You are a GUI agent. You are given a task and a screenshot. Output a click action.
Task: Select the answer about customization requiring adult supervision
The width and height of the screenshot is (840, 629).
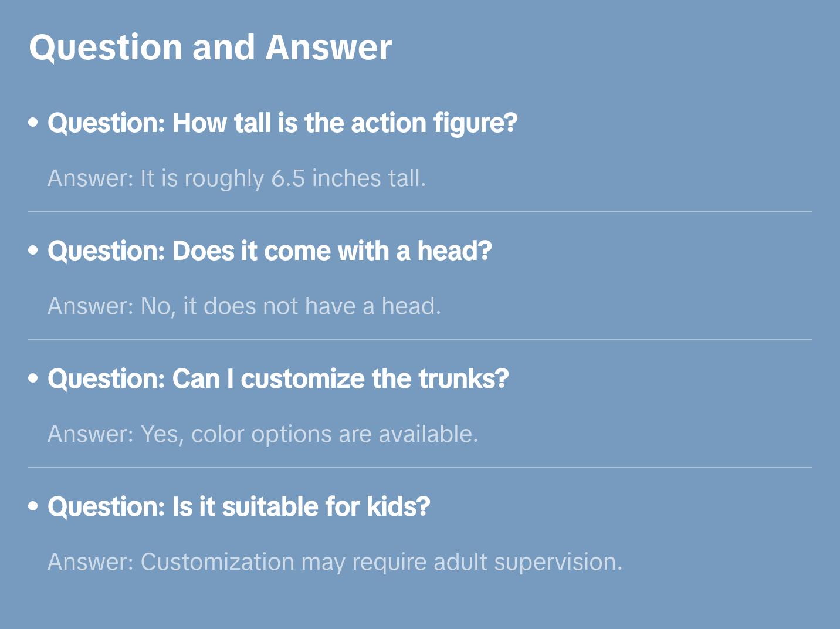click(x=334, y=562)
